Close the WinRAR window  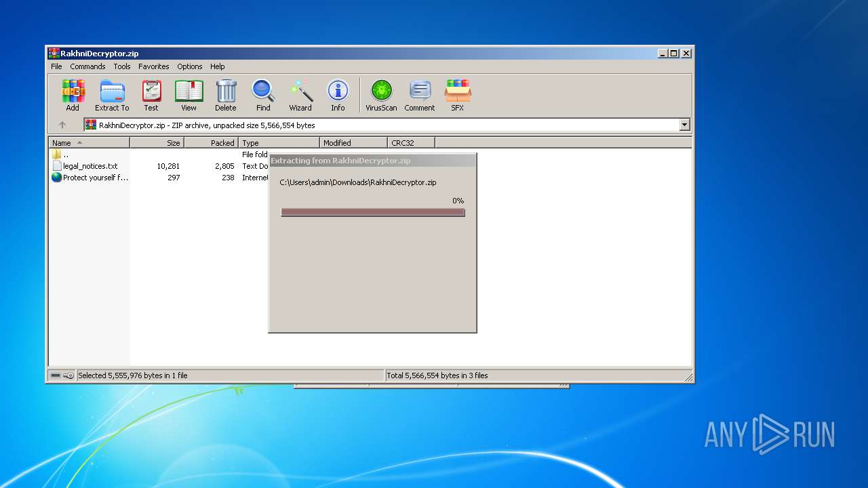[x=686, y=53]
